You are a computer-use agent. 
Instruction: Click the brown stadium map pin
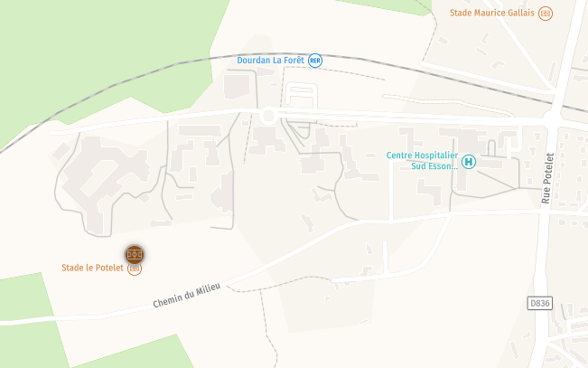coord(135,255)
